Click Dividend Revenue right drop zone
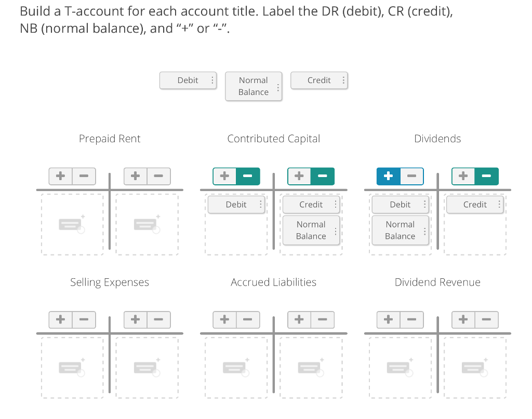The height and width of the screenshot is (419, 532). pos(475,368)
